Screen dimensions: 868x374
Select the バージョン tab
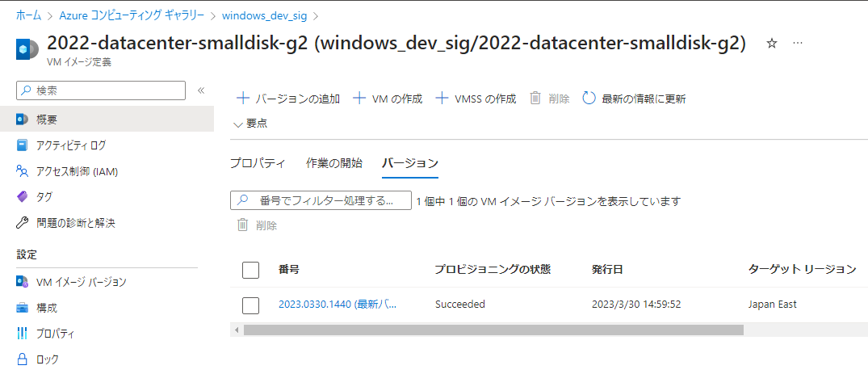point(410,163)
